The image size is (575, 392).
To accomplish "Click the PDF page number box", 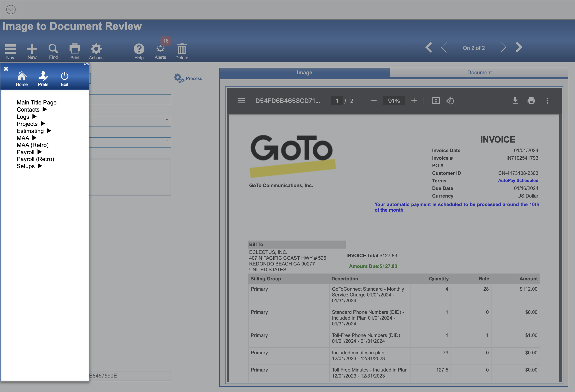I will [x=337, y=101].
